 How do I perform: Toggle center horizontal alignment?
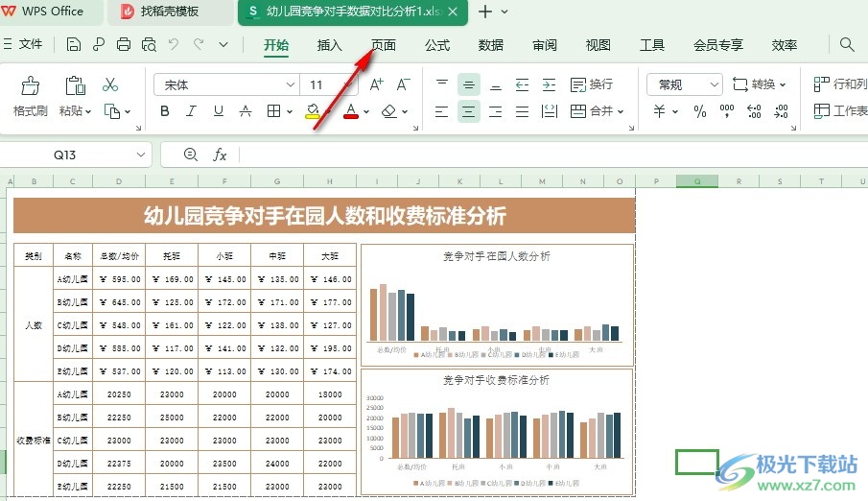[469, 111]
